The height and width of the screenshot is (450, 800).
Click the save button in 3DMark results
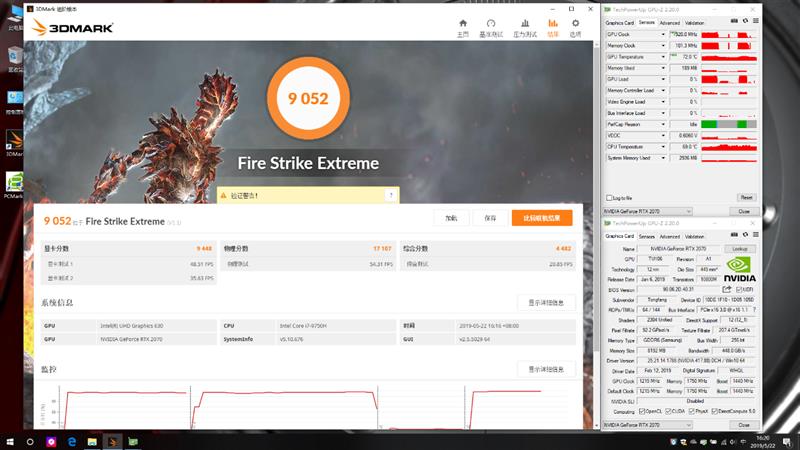click(x=490, y=218)
